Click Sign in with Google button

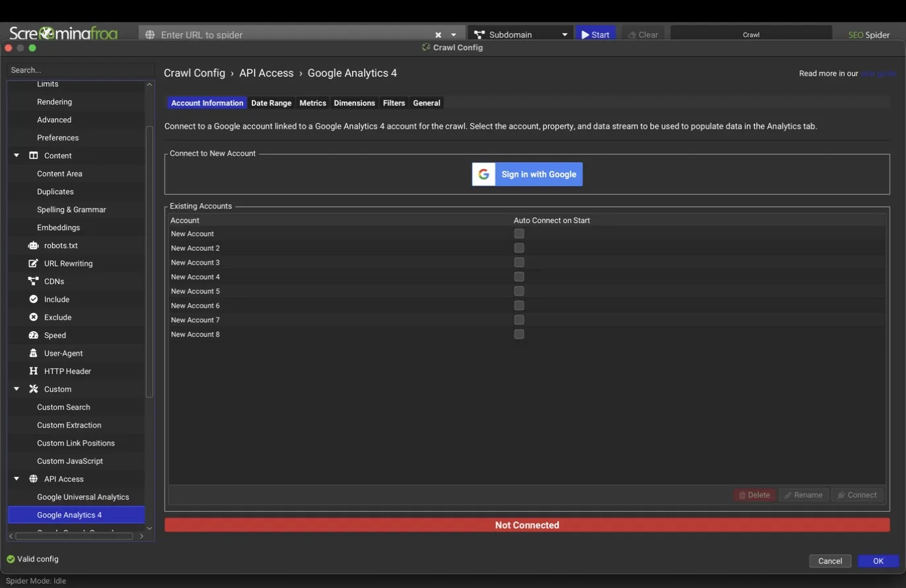point(527,174)
